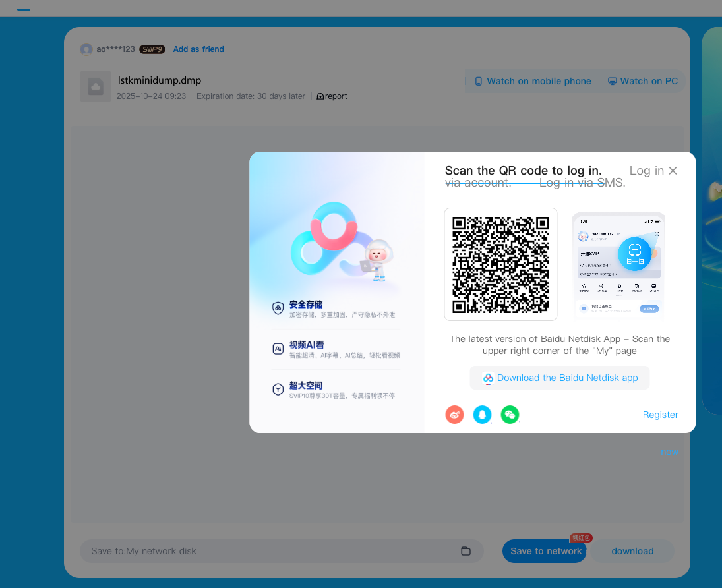The height and width of the screenshot is (588, 722).
Task: Select the Scan the QR code tab
Action: (x=523, y=171)
